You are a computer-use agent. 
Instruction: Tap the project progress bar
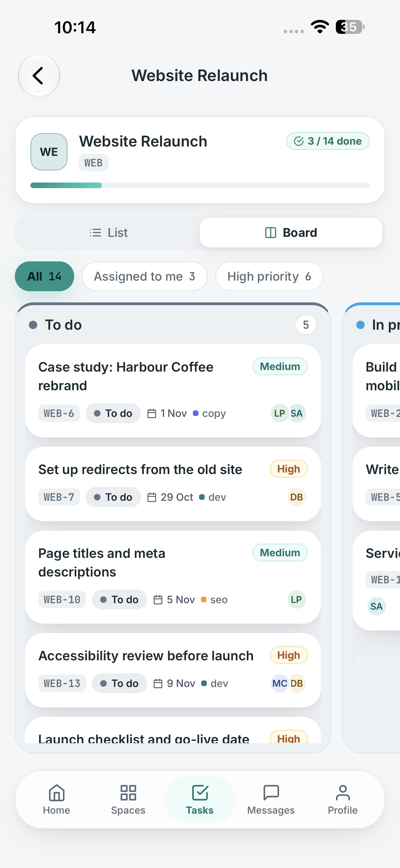point(200,185)
